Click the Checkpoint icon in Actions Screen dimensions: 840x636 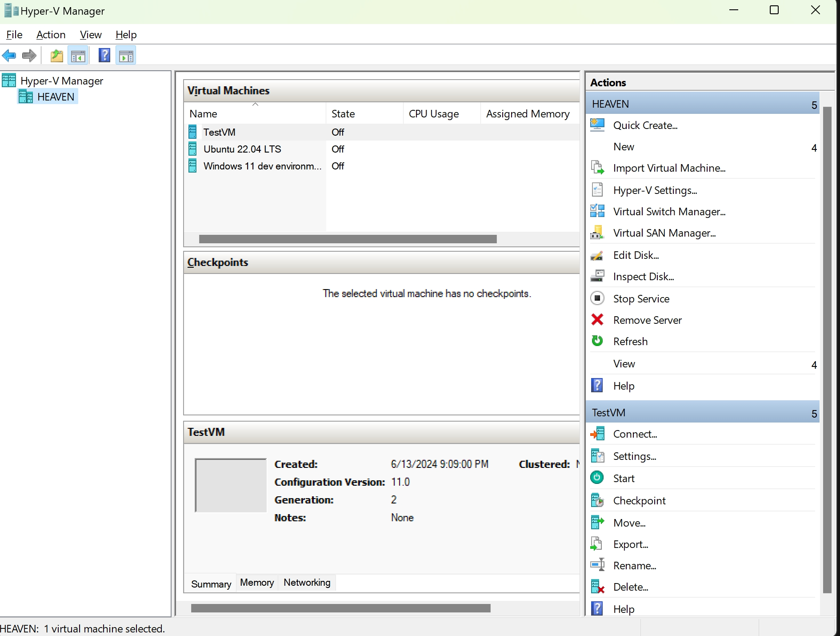tap(597, 500)
